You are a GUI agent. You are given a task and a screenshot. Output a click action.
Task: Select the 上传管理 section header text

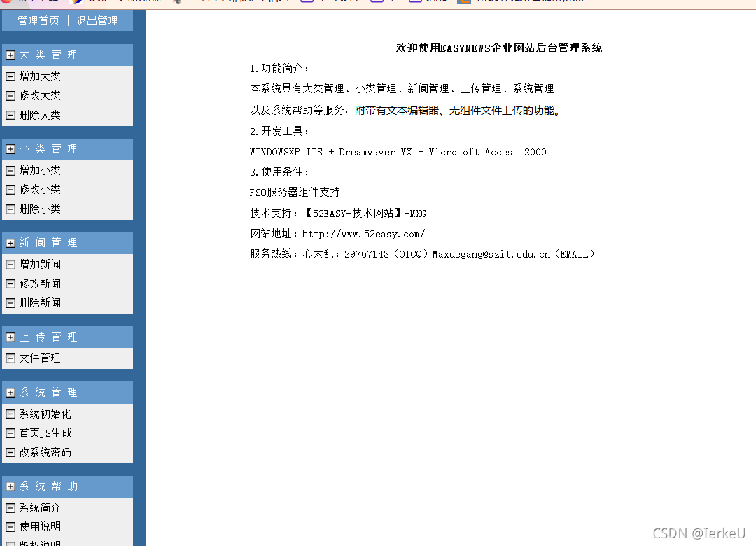coord(48,337)
